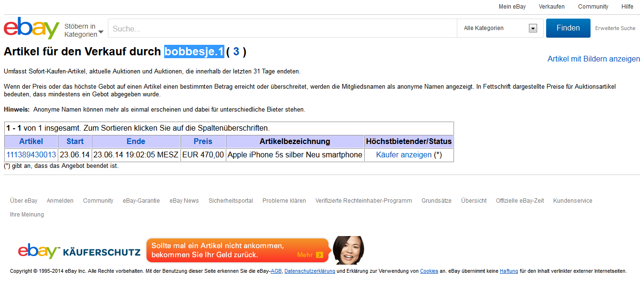Open seller bobbesje.1 profile link

pos(194,52)
